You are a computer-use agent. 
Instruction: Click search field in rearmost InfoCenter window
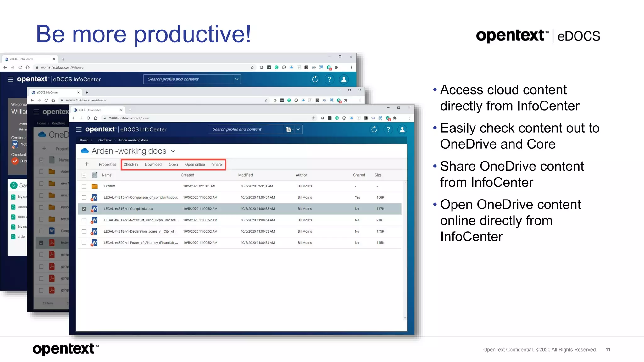coord(188,79)
